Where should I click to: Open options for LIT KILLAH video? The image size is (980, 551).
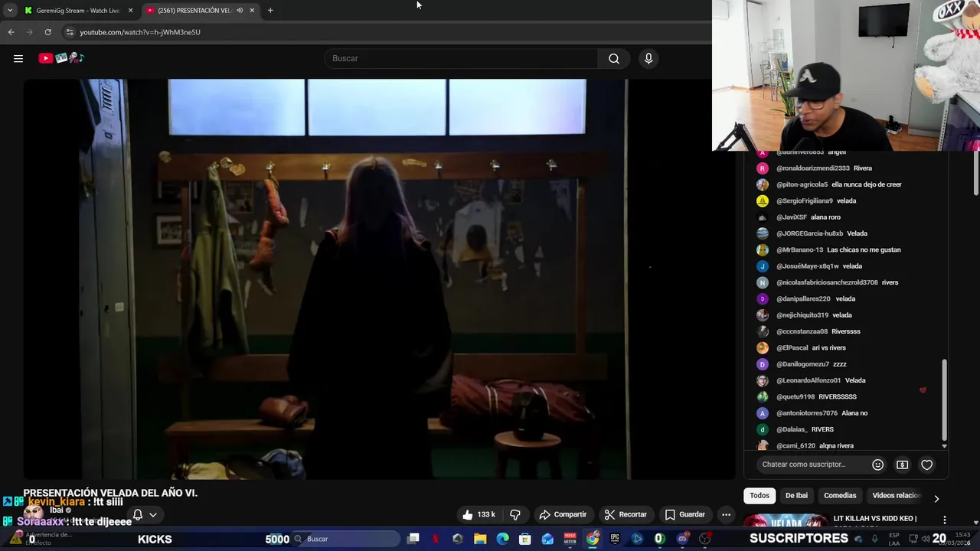(944, 519)
